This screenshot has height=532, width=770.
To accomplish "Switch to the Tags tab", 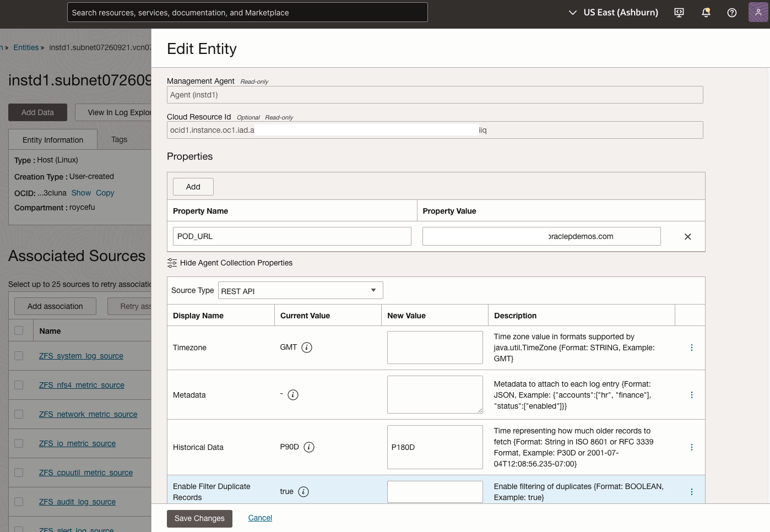I will pos(119,139).
